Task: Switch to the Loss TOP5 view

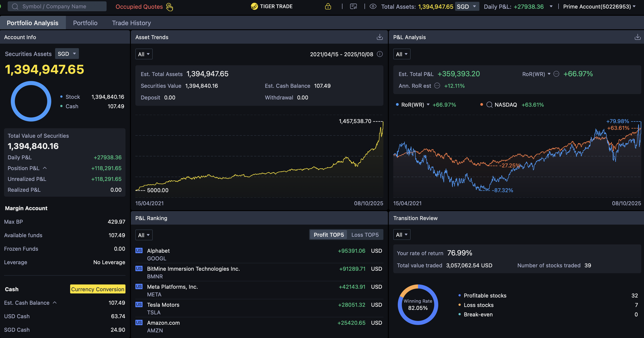Action: (x=365, y=235)
